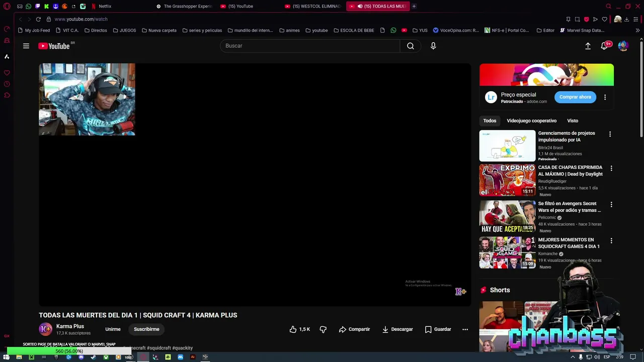Click the Compartir button
Image resolution: width=644 pixels, height=362 pixels.
coord(354,329)
